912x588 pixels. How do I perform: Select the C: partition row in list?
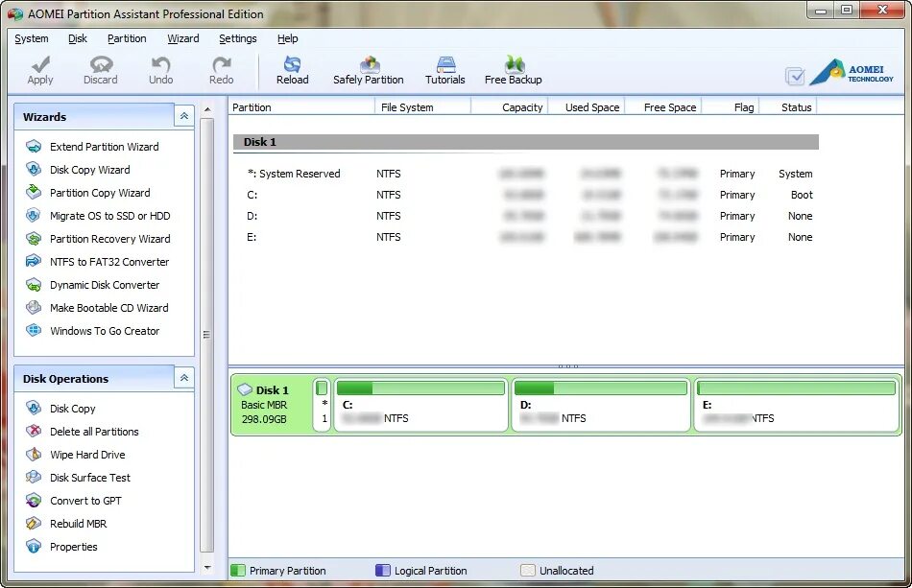pos(526,195)
